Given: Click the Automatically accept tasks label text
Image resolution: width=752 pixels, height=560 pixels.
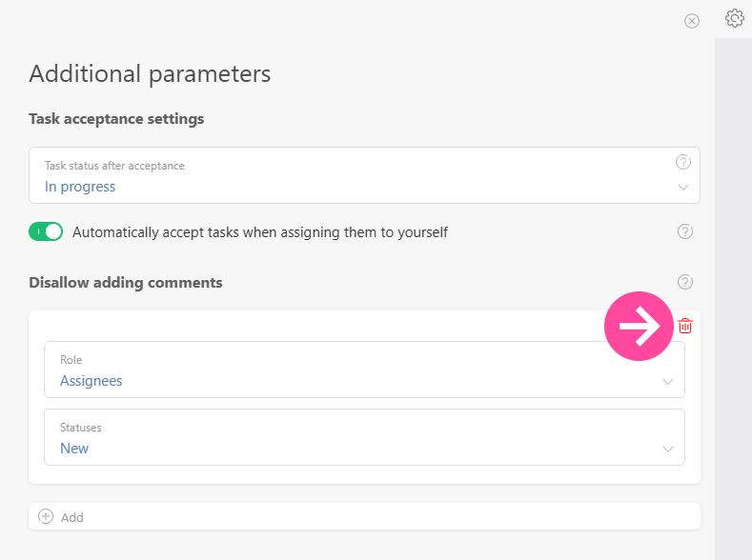Looking at the screenshot, I should click(x=259, y=231).
